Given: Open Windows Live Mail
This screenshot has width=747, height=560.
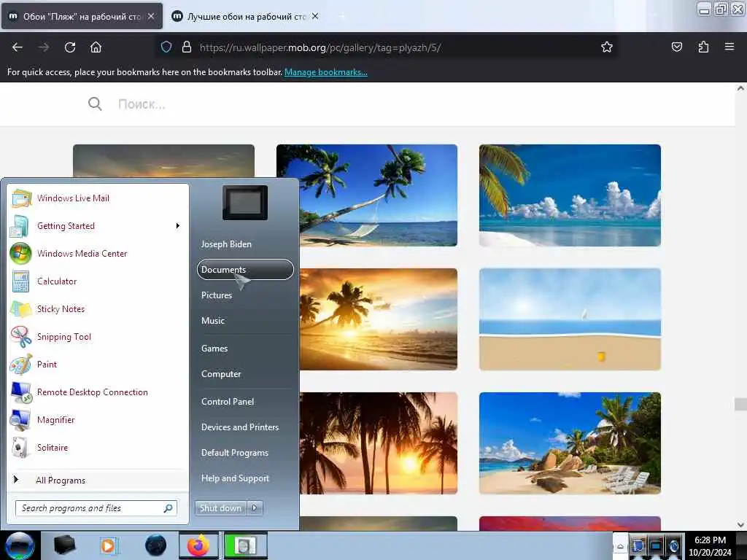Looking at the screenshot, I should click(x=98, y=198).
